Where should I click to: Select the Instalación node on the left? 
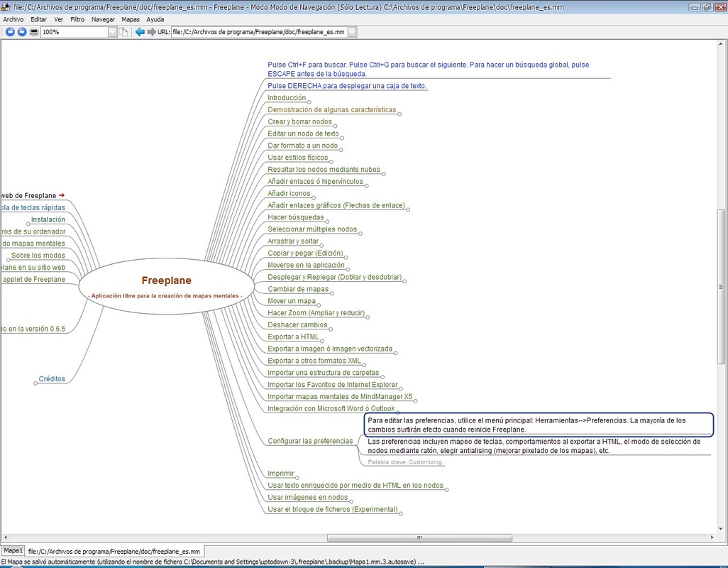[48, 219]
